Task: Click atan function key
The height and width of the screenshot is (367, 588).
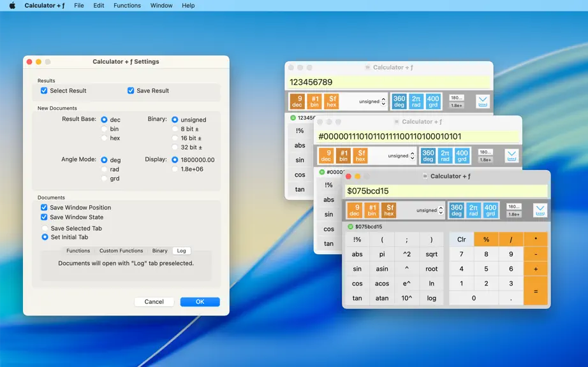Action: click(x=382, y=298)
